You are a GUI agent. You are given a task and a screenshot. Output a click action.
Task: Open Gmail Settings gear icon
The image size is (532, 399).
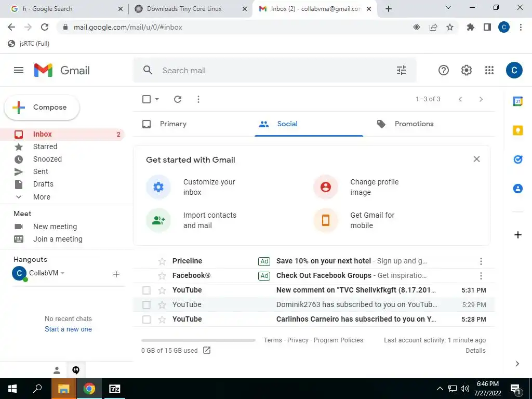(467, 70)
